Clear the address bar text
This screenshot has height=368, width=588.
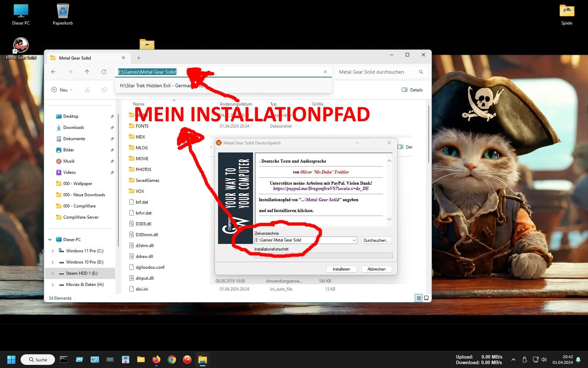tap(325, 72)
